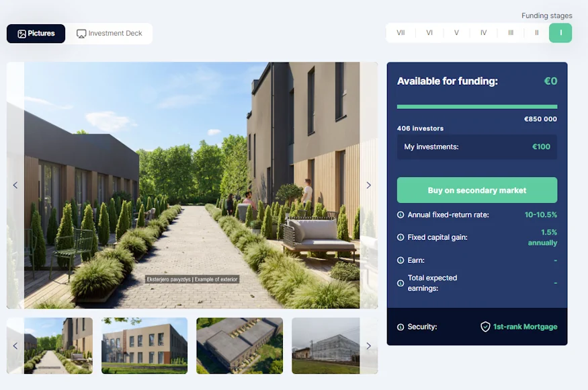Click the green funding progress bar

coord(477,107)
